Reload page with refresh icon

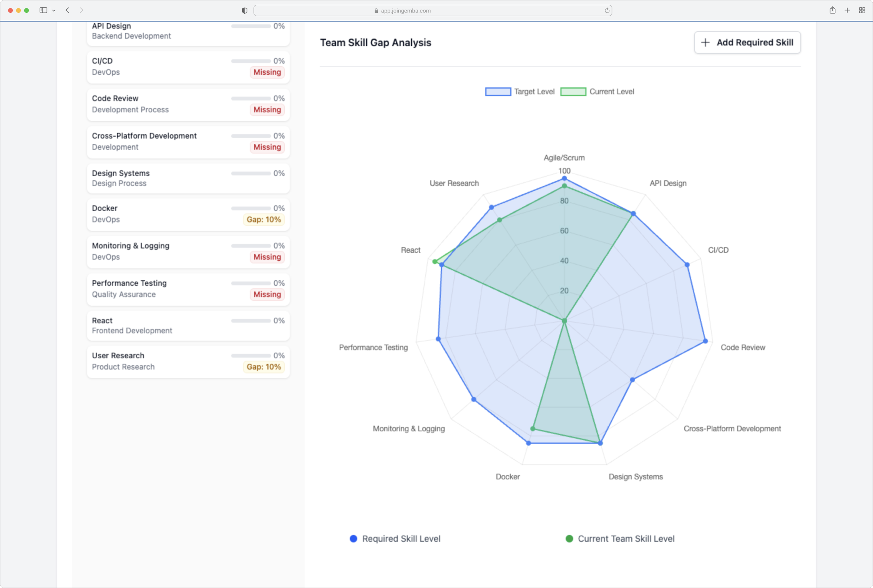coord(607,11)
